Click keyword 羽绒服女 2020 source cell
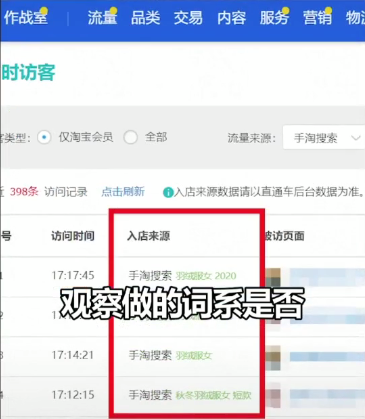Image resolution: width=365 pixels, height=419 pixels. coord(206,276)
